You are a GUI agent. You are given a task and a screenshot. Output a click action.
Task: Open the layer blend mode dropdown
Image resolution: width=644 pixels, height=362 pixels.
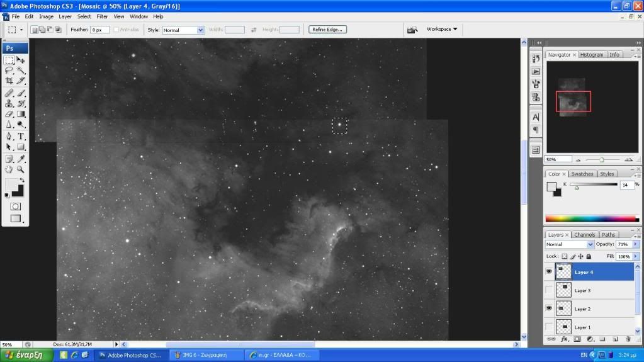pos(570,244)
